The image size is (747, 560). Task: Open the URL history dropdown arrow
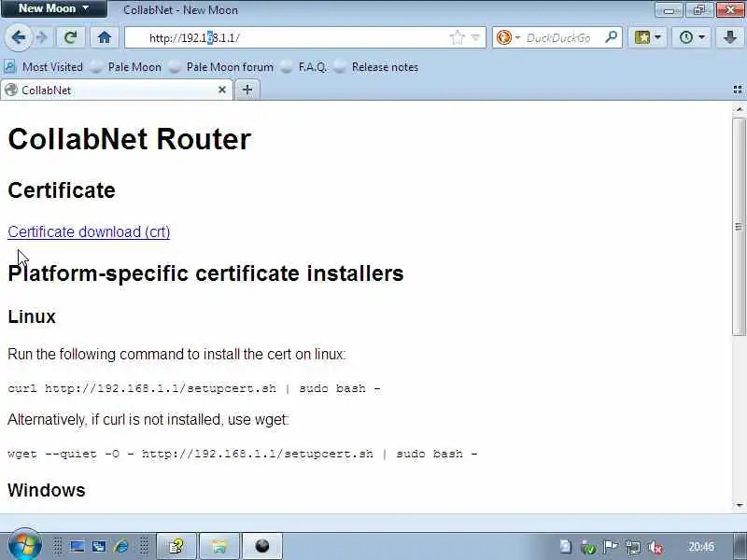coord(475,37)
